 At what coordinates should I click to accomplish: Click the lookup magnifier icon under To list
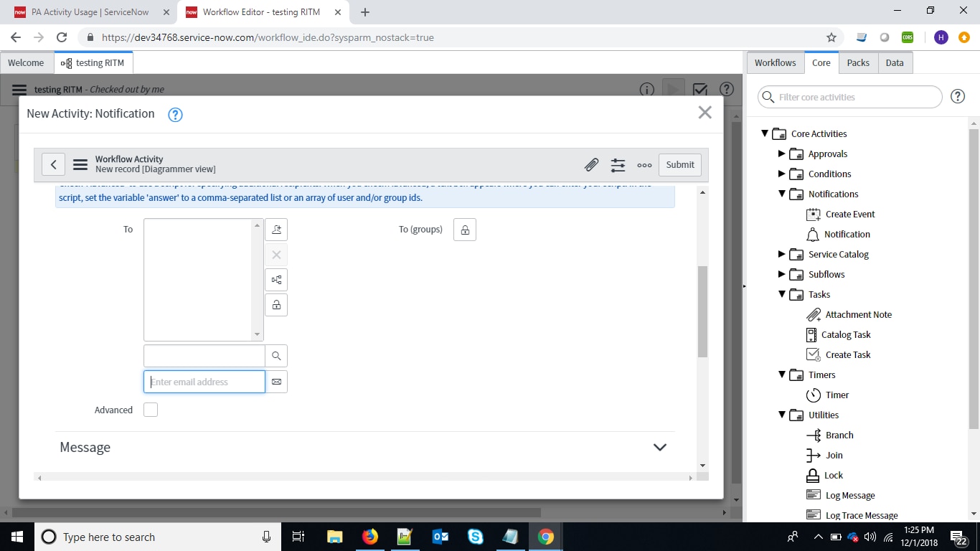[276, 356]
